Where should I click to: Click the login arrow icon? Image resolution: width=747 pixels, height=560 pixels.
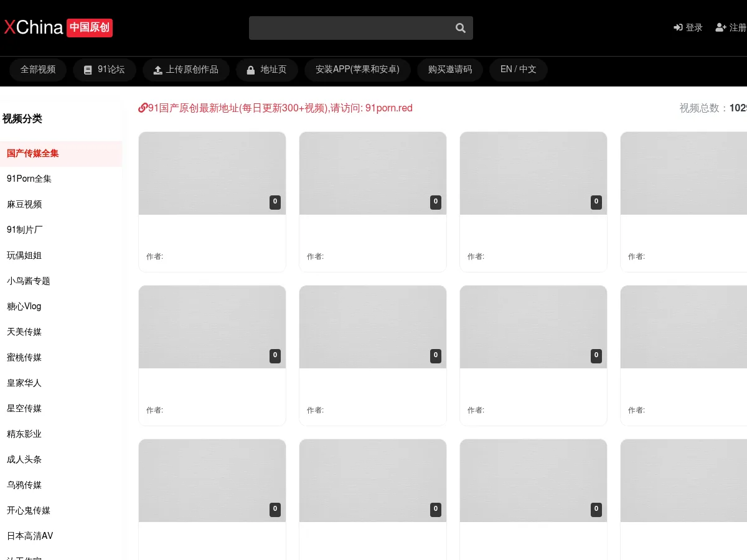678,27
